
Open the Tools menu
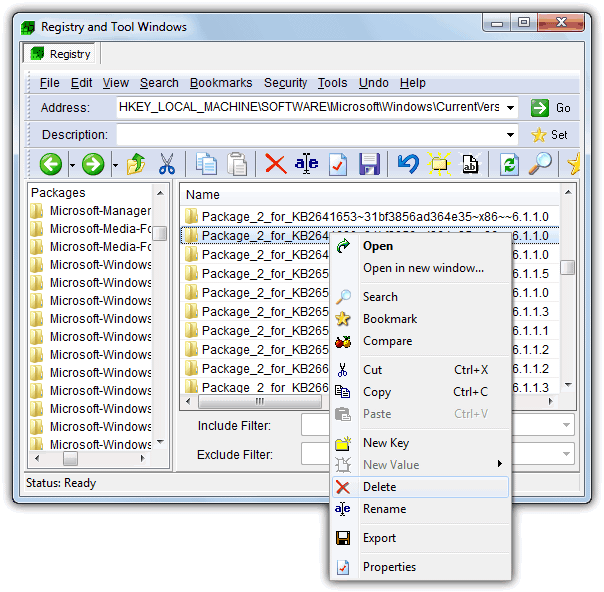[332, 83]
